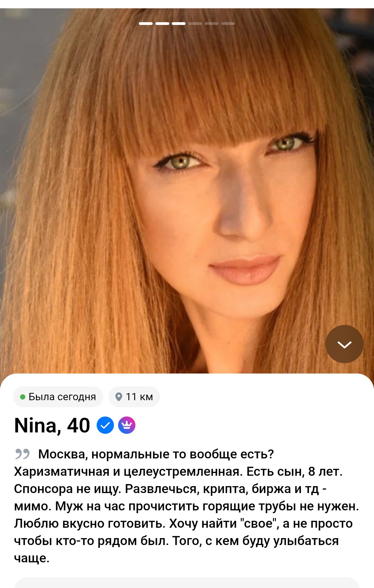Tap the purple crown premium badge
Screen dimensions: 374x588
pyautogui.click(x=127, y=425)
